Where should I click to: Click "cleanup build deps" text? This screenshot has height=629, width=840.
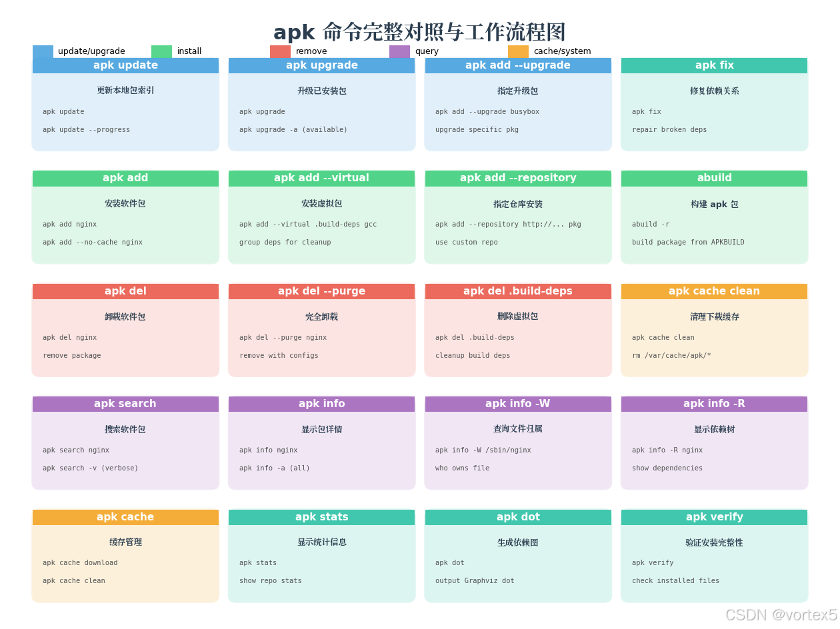click(473, 356)
